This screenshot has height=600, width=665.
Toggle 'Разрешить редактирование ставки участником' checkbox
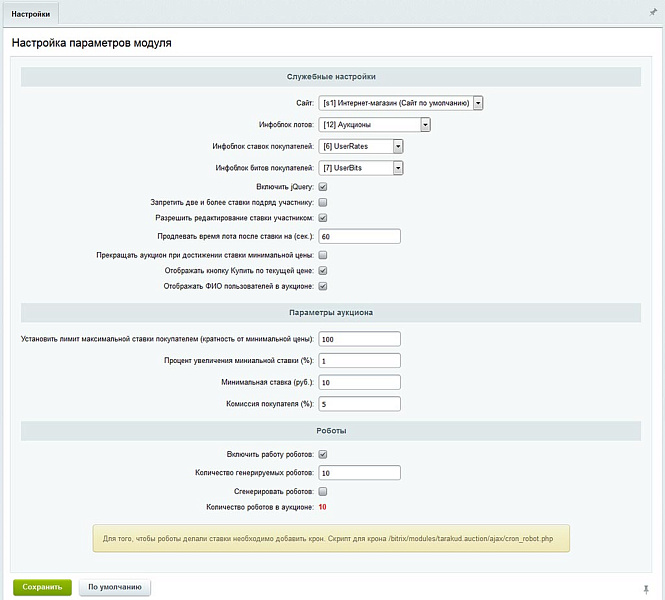[x=323, y=217]
